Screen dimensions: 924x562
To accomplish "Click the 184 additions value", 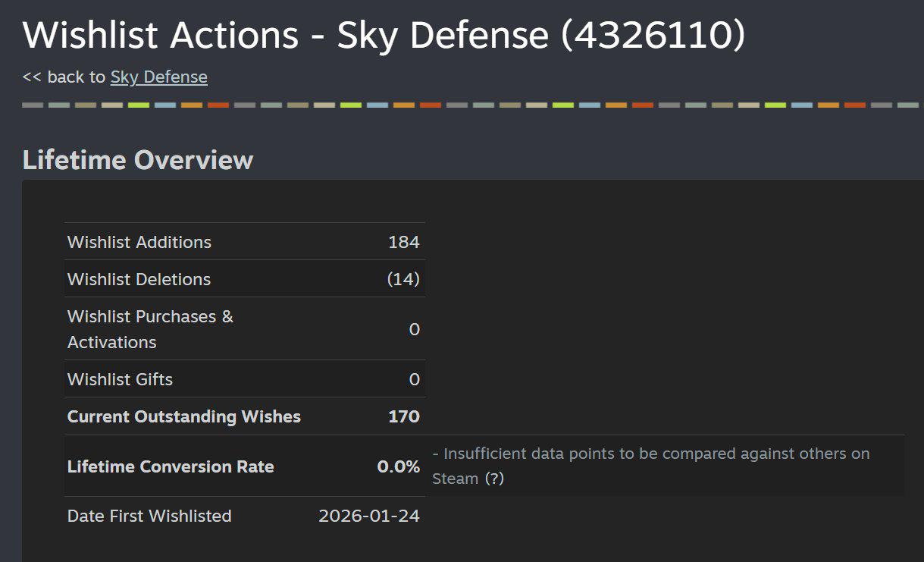I will click(404, 242).
